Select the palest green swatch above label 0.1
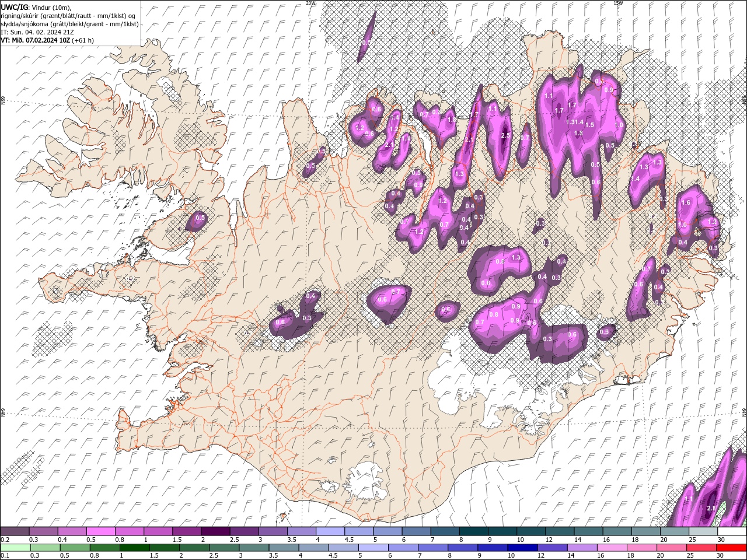 pos(15,548)
